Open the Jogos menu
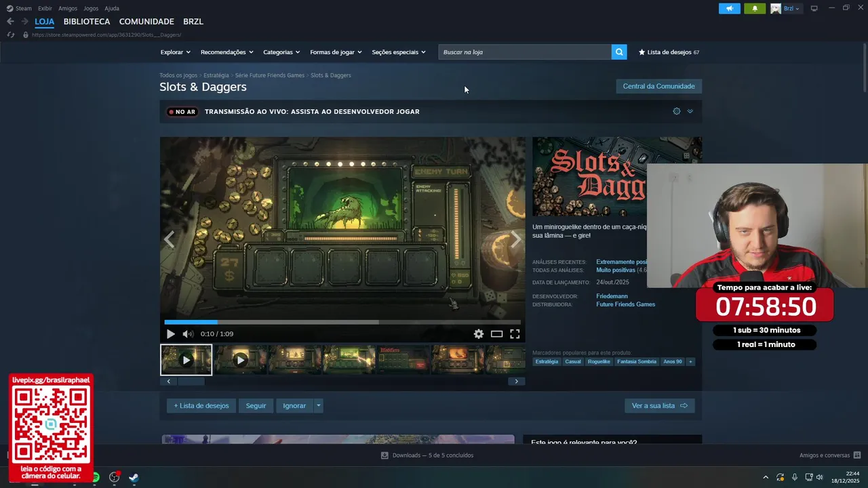This screenshot has height=488, width=868. [x=91, y=8]
